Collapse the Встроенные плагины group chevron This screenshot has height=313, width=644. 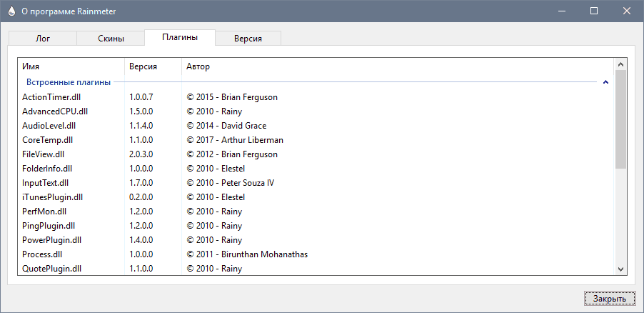point(605,82)
